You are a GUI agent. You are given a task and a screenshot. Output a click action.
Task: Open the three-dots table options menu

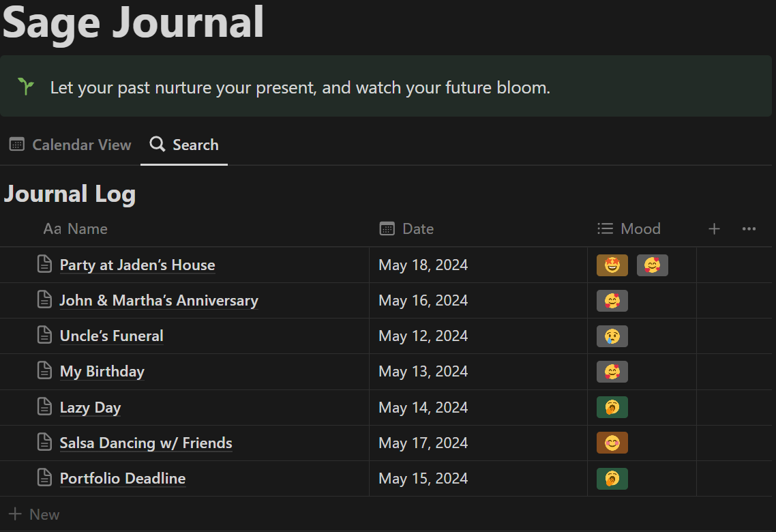[x=749, y=228]
